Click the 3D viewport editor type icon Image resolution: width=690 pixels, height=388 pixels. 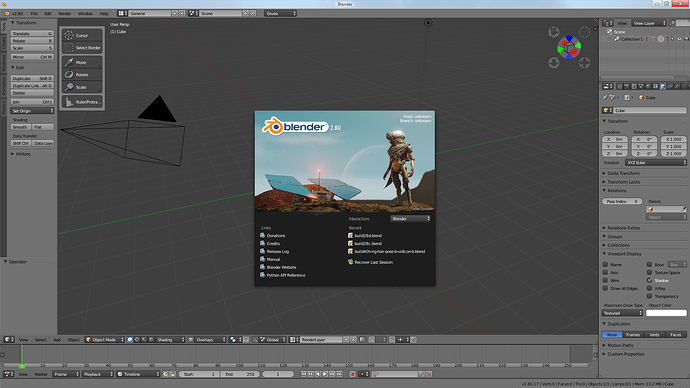pyautogui.click(x=9, y=340)
